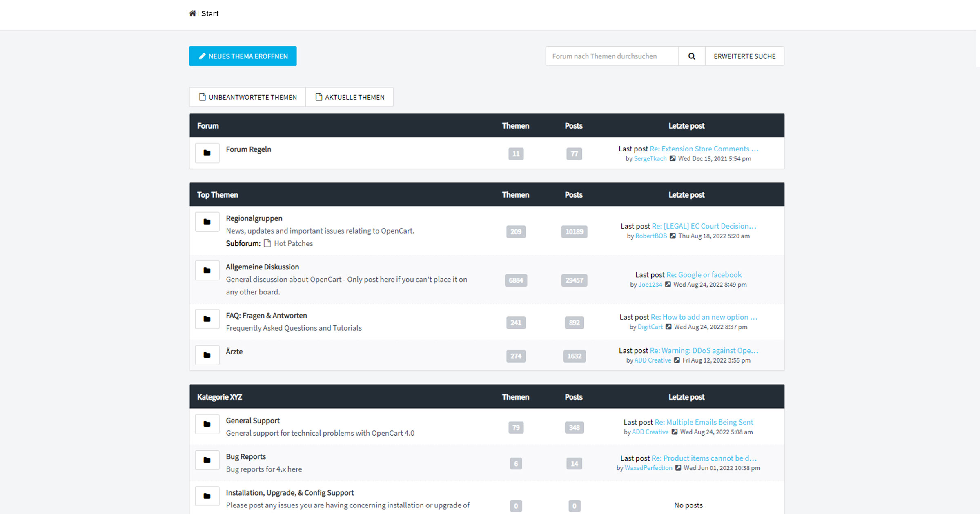Focus the forum topic search field
The height and width of the screenshot is (514, 980).
[x=611, y=56]
